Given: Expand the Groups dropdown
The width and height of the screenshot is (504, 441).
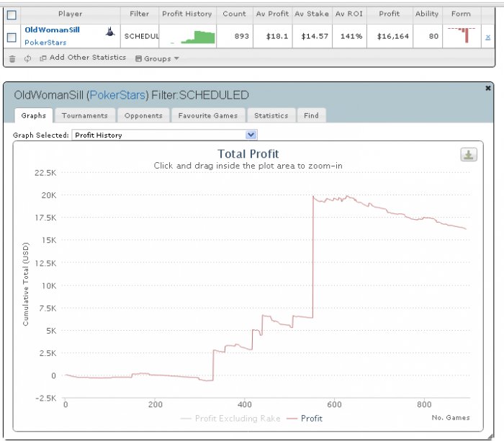Looking at the screenshot, I should (157, 58).
